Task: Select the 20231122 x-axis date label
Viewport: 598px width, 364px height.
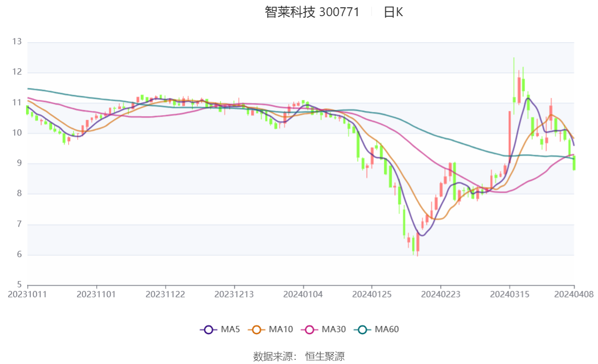Action: click(x=165, y=294)
